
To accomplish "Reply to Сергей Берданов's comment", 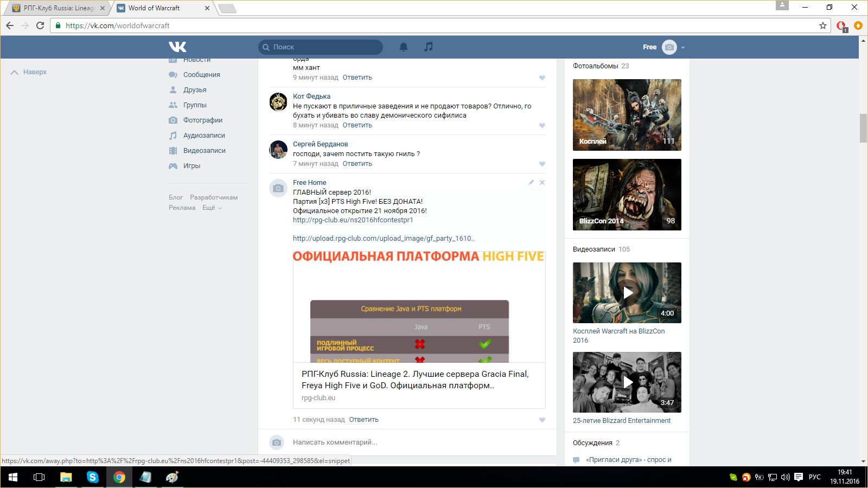I will point(357,164).
